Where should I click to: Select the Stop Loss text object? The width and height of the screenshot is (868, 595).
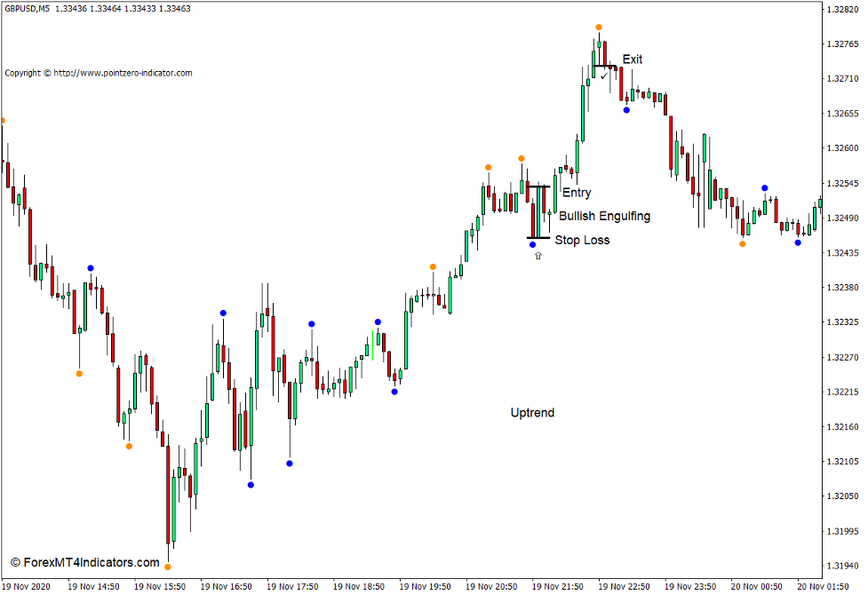click(582, 240)
